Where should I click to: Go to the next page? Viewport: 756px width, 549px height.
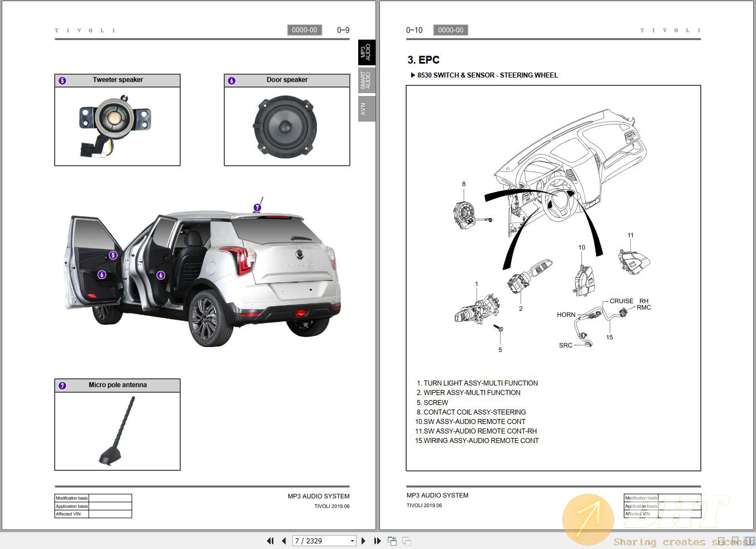[363, 541]
